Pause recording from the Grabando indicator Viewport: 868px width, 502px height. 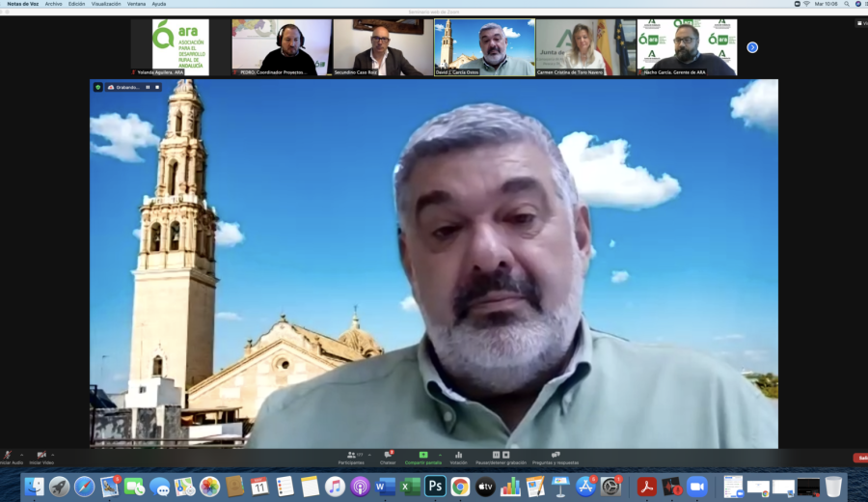pyautogui.click(x=148, y=87)
